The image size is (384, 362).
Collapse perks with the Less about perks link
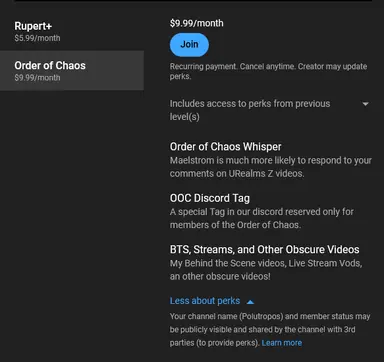[212, 301]
